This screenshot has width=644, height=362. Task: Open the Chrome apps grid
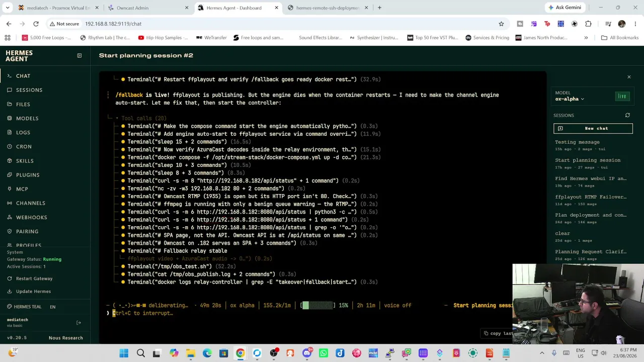point(8,38)
